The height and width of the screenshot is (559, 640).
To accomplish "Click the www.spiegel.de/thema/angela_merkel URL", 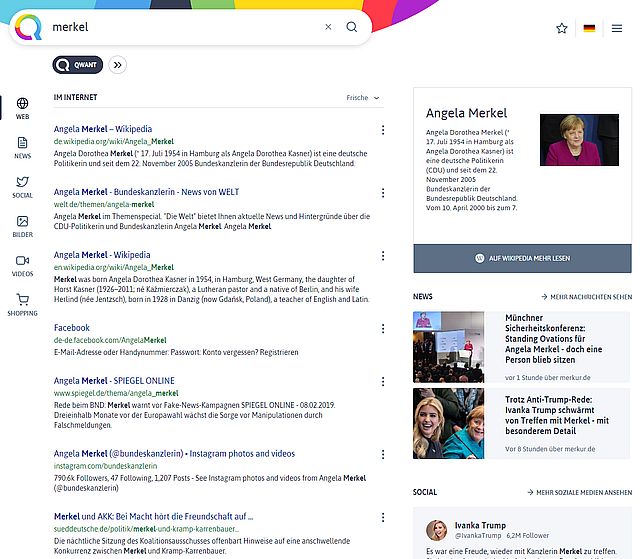I will point(116,393).
